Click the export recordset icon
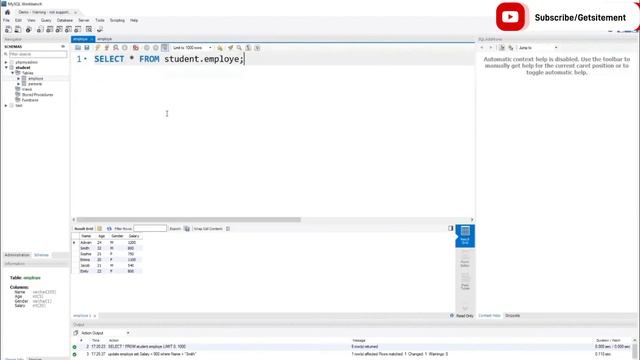 click(x=187, y=229)
